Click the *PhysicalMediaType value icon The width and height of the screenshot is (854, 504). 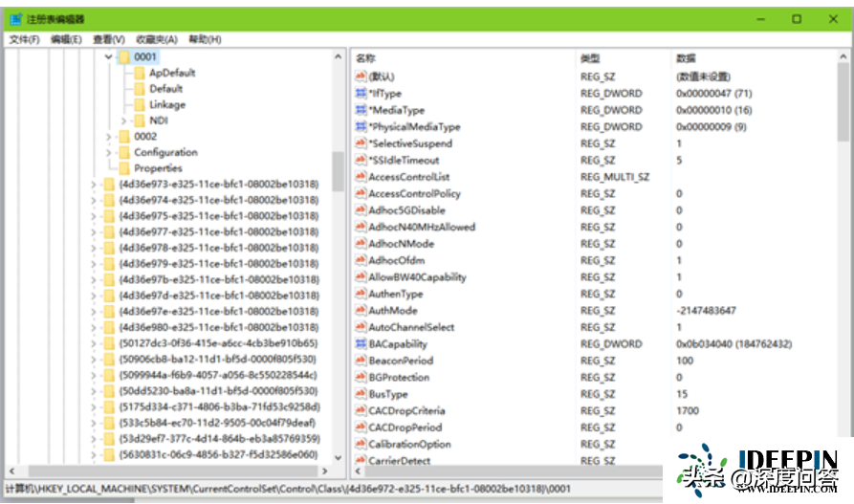click(x=361, y=126)
